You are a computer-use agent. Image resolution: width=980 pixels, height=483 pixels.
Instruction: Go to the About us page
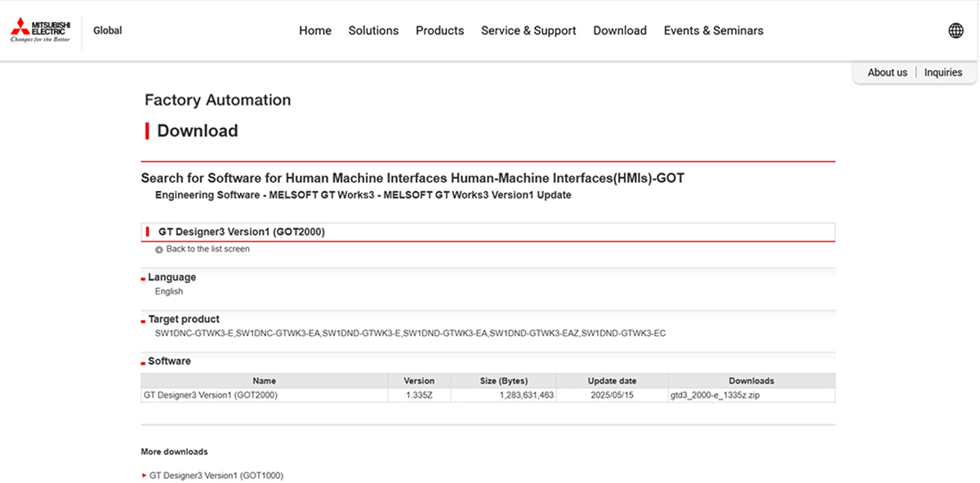pos(887,73)
